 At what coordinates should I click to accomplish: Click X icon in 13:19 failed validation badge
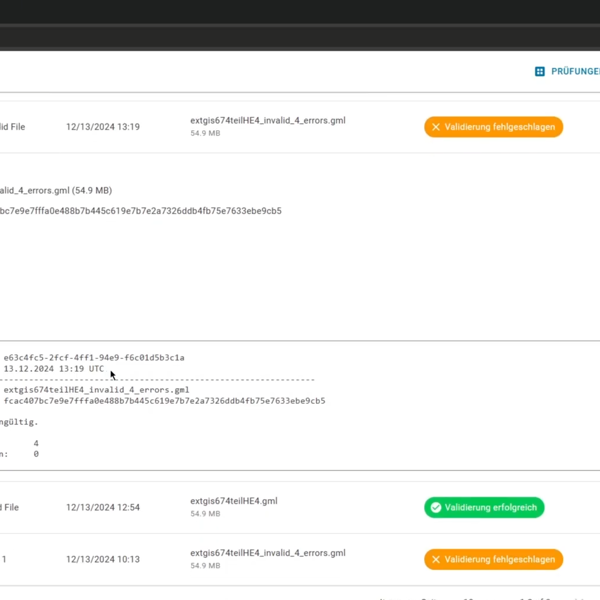pyautogui.click(x=436, y=127)
